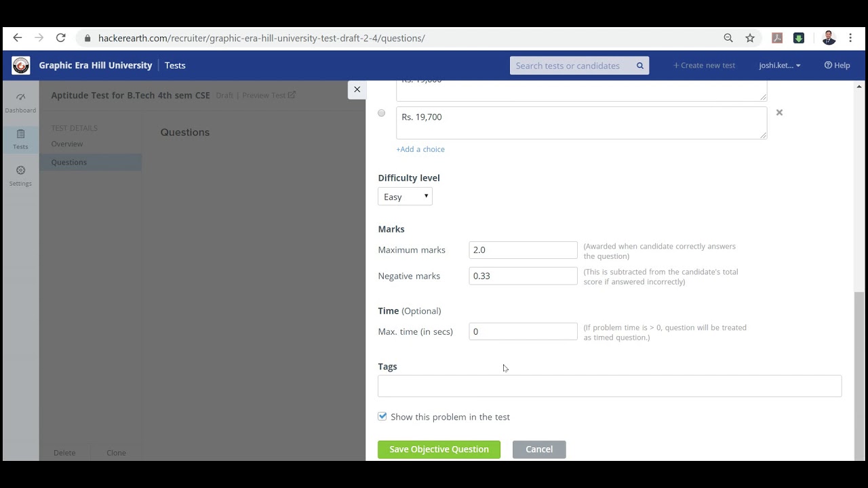868x488 pixels.
Task: Open the green download extension icon
Action: 799,38
